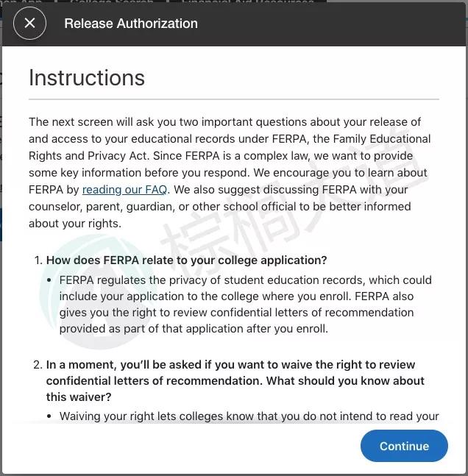Click the bullet text 'Waiving your right lets colleges'
This screenshot has height=476, width=468.
tap(249, 416)
